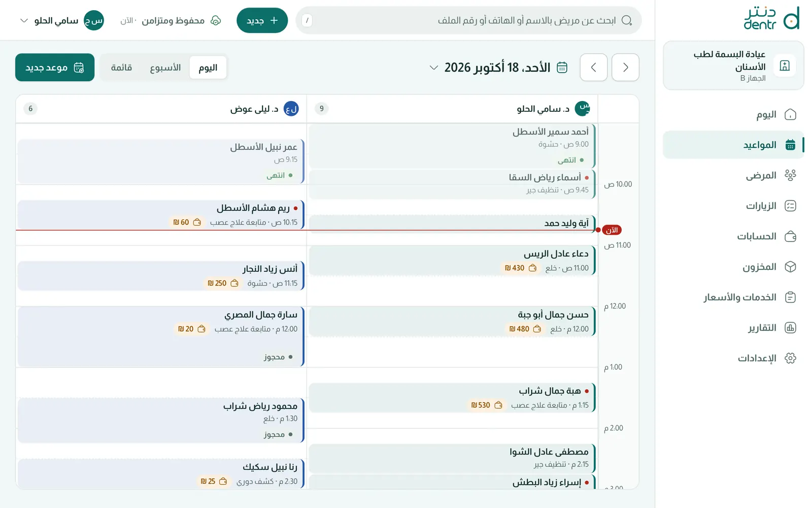Switch to الأسبوع week view tab
The image size is (812, 508).
pos(165,68)
